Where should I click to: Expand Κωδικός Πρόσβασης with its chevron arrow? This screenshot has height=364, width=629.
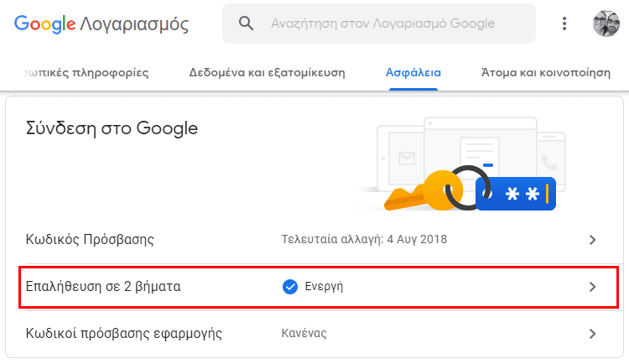point(592,240)
